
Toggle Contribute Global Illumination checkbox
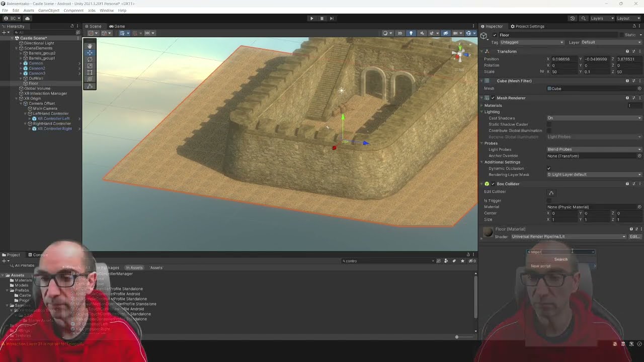coord(549,131)
